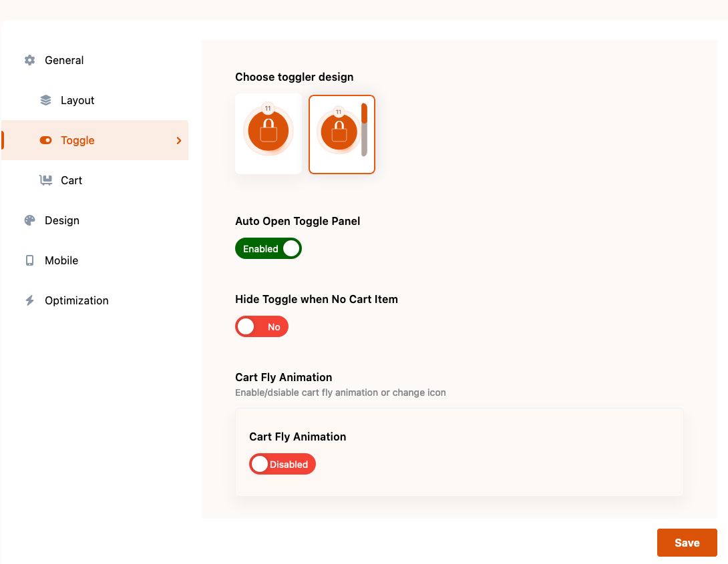Open the Optimization settings section
Viewport: 728px width, 564px height.
click(77, 300)
